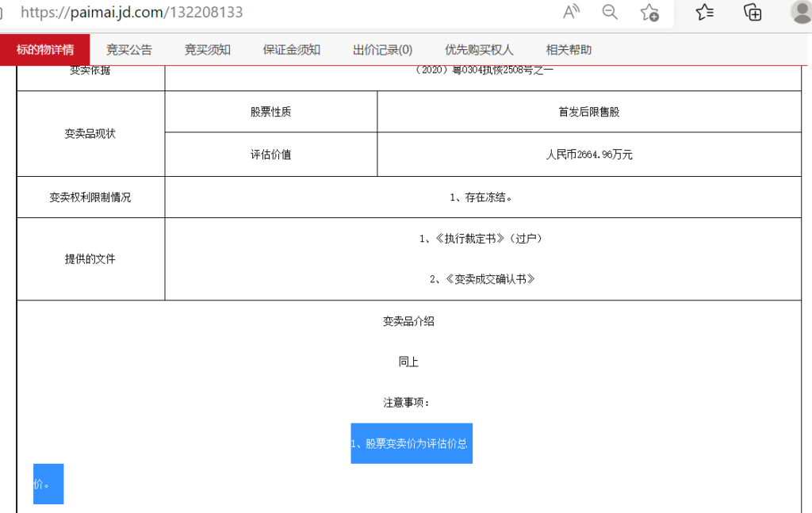
Task: Click the 《执行裁定书》(过户) document text
Action: [482, 239]
